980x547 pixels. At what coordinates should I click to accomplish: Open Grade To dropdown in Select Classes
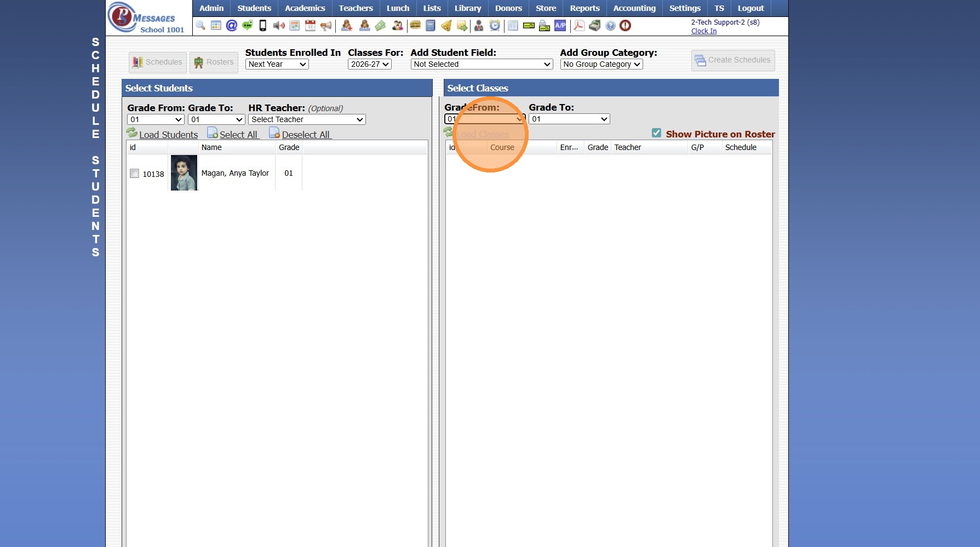click(x=569, y=119)
